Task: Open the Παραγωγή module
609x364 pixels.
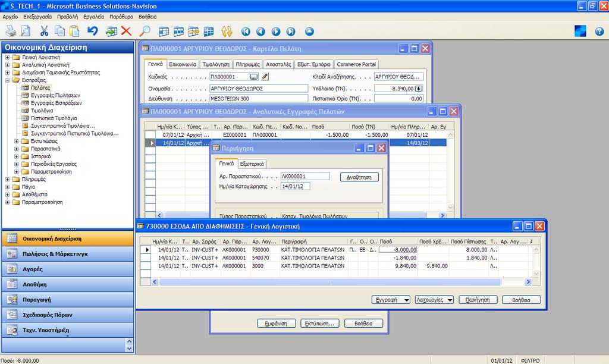Action: pos(68,300)
